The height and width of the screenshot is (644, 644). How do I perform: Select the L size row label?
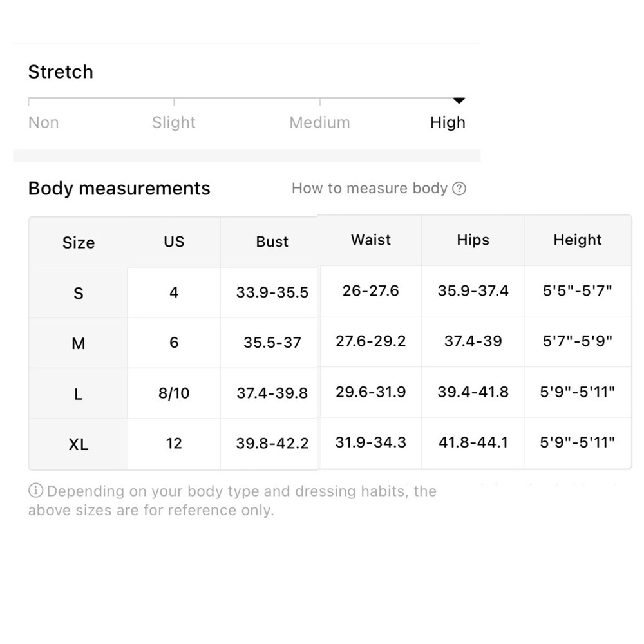(79, 394)
